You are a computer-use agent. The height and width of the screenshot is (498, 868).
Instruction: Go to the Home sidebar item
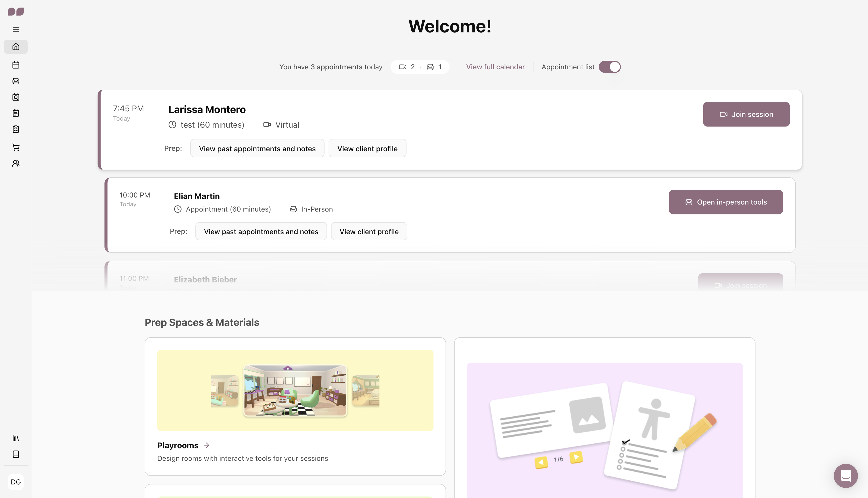(x=16, y=47)
